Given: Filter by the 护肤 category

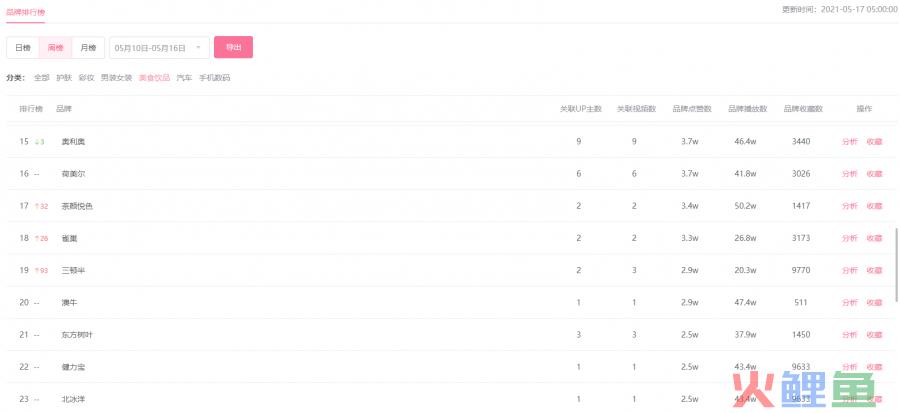Looking at the screenshot, I should pos(64,77).
